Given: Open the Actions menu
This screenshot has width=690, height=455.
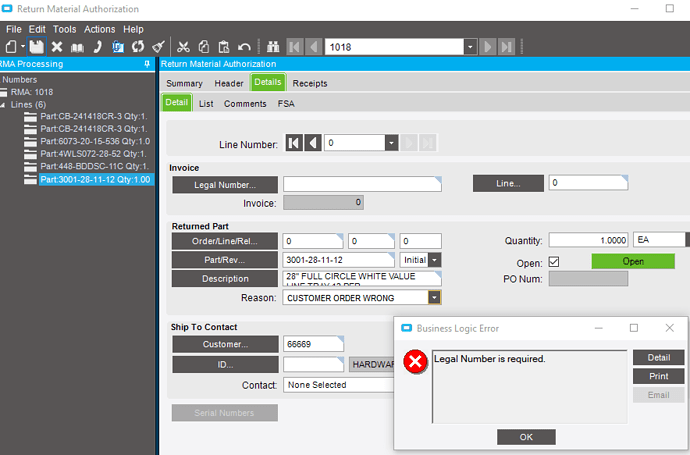Looking at the screenshot, I should tap(99, 29).
